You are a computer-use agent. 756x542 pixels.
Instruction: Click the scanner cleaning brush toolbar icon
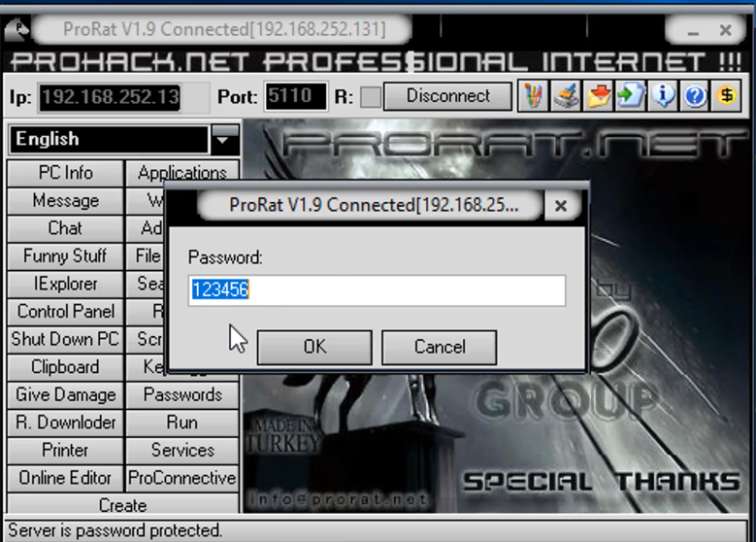[566, 96]
